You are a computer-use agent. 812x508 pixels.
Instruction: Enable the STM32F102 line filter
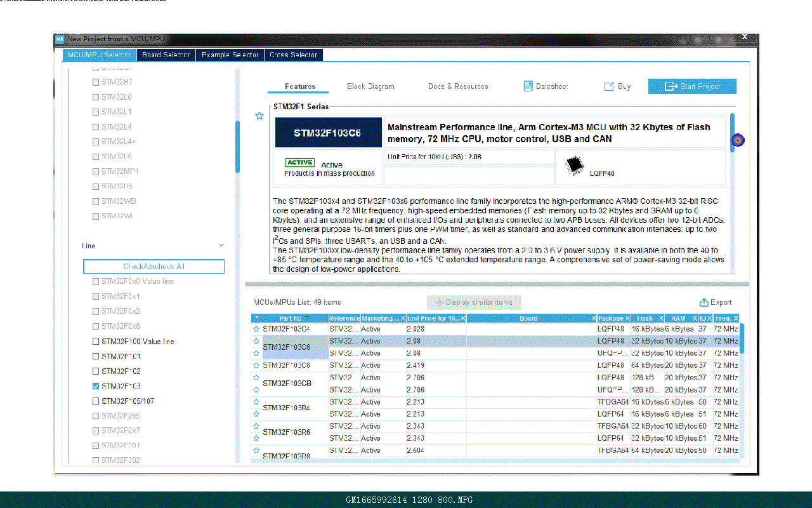tap(96, 371)
